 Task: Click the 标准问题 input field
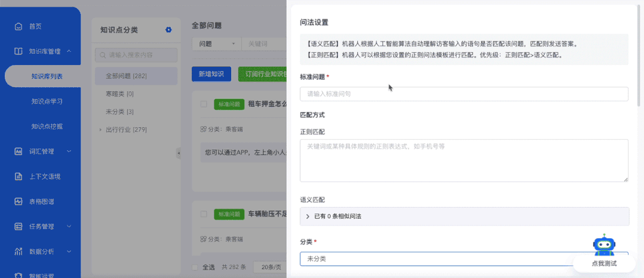click(464, 94)
